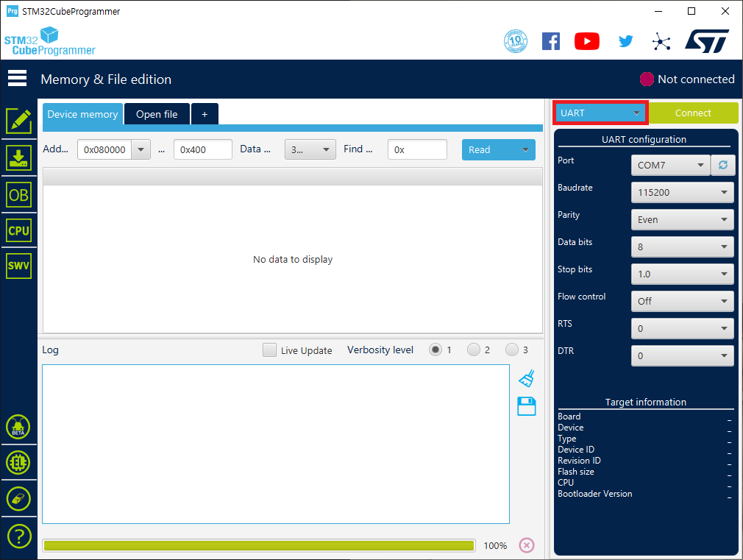Open the ST community network icon
Screen dimensions: 743x560
click(x=661, y=42)
